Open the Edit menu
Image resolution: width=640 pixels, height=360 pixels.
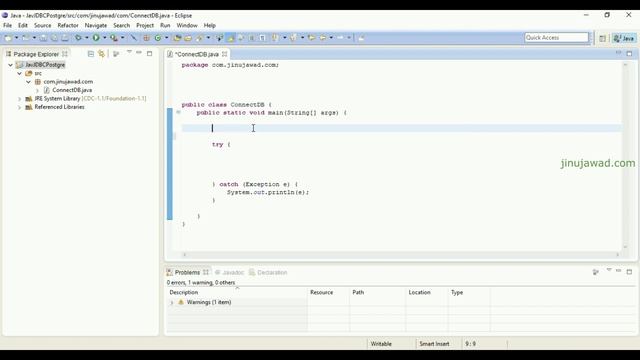click(x=23, y=25)
